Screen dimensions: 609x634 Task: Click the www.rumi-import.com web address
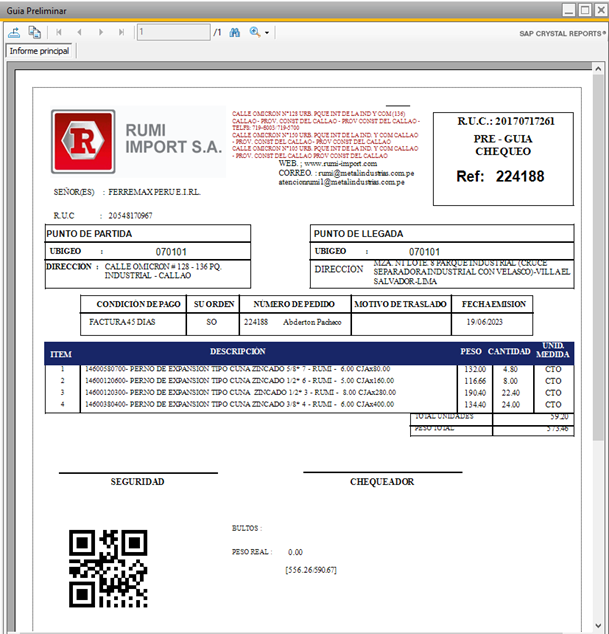(x=340, y=163)
